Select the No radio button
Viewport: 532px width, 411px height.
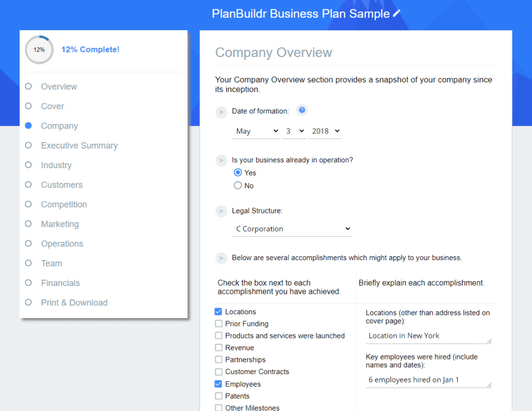pos(237,185)
